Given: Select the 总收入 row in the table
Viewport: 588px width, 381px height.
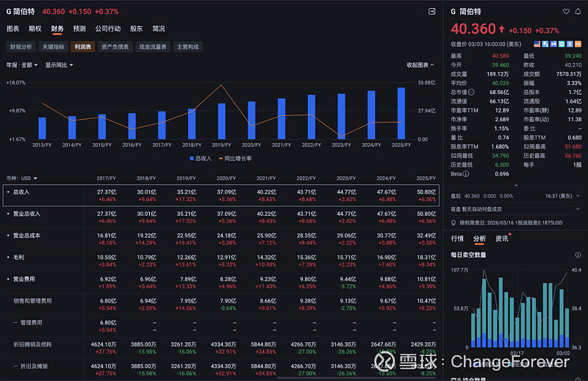Looking at the screenshot, I should click(x=221, y=195).
